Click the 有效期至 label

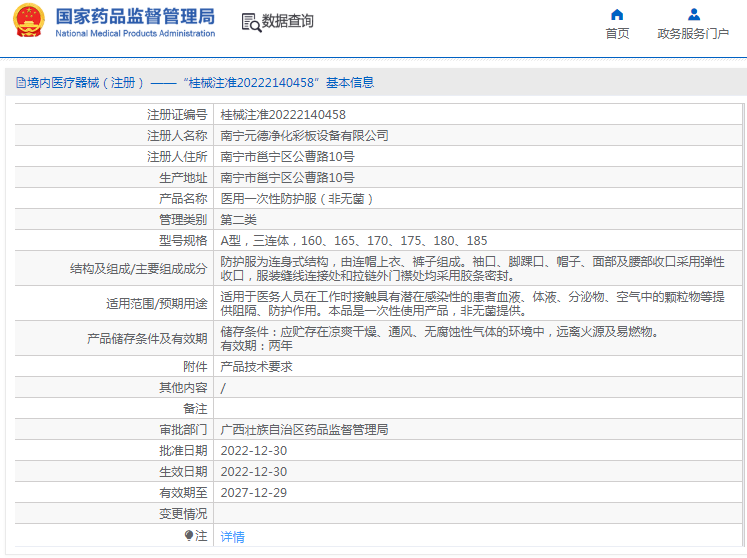[183, 493]
